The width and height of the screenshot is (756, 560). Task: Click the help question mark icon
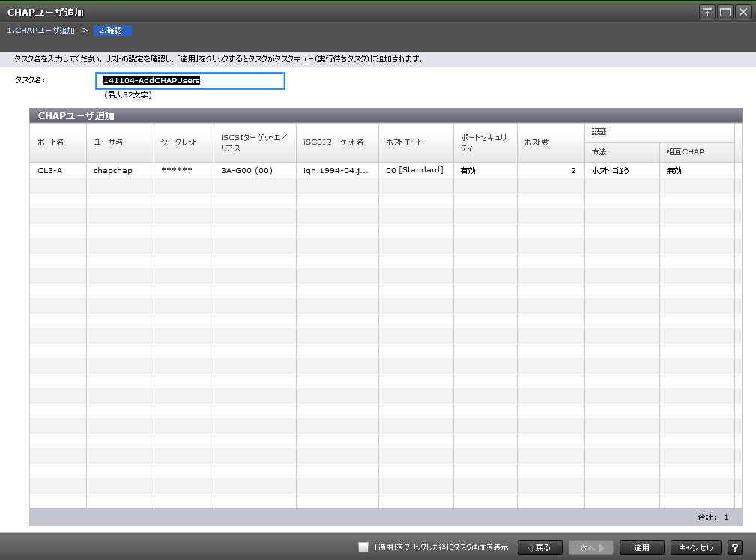[x=735, y=547]
